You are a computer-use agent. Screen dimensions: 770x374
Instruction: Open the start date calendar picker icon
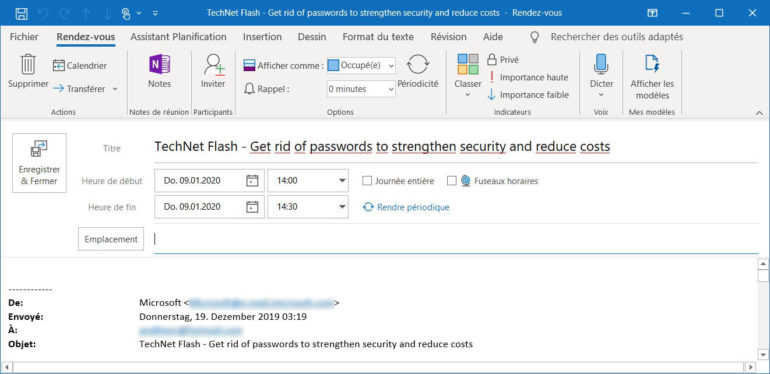pos(252,181)
